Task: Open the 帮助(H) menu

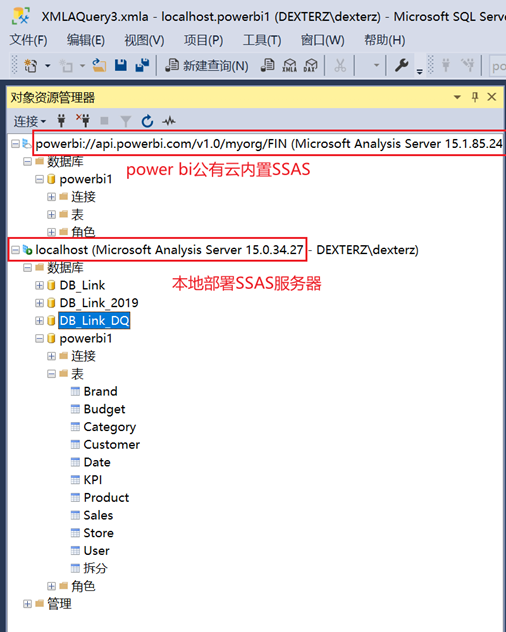Action: (385, 40)
